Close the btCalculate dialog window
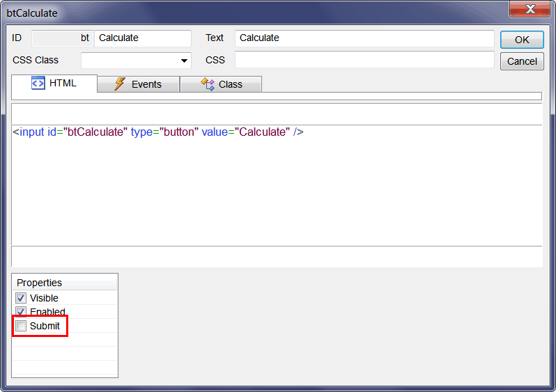The image size is (556, 392). [530, 9]
